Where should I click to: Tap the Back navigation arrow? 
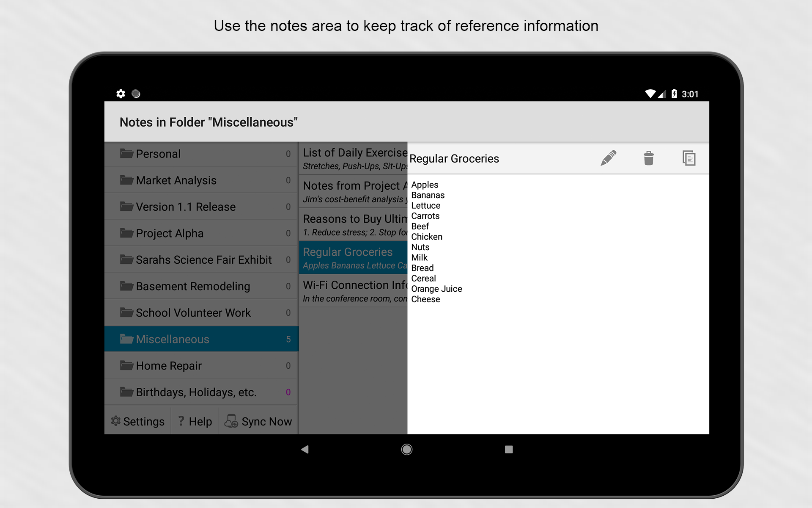click(304, 450)
